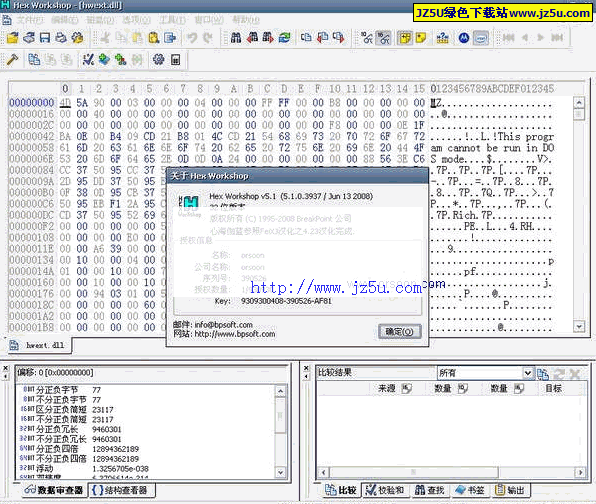Click the checksum checkmark icon in second toolbar
This screenshot has width=596, height=504.
[88, 60]
